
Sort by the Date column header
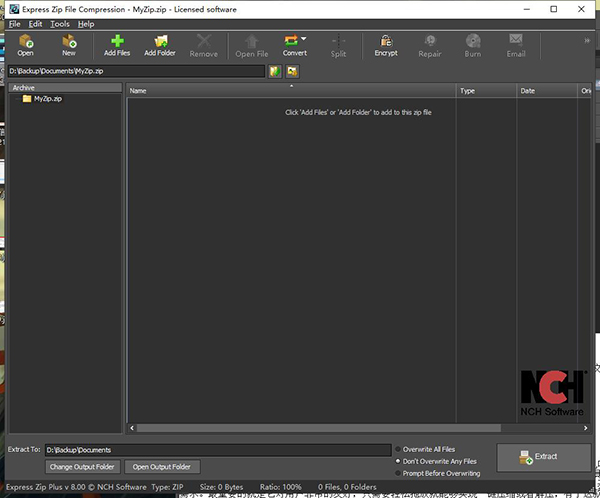(x=547, y=91)
